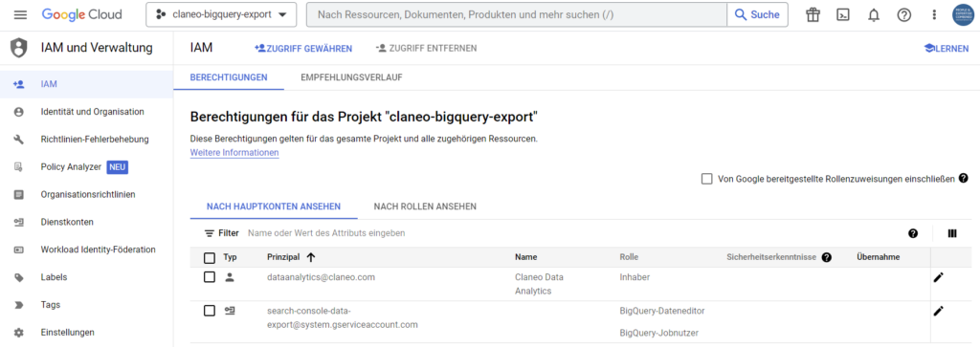Switch to Nach Rollen ansehen tab
Viewport: 980px width, 347px height.
coord(425,206)
